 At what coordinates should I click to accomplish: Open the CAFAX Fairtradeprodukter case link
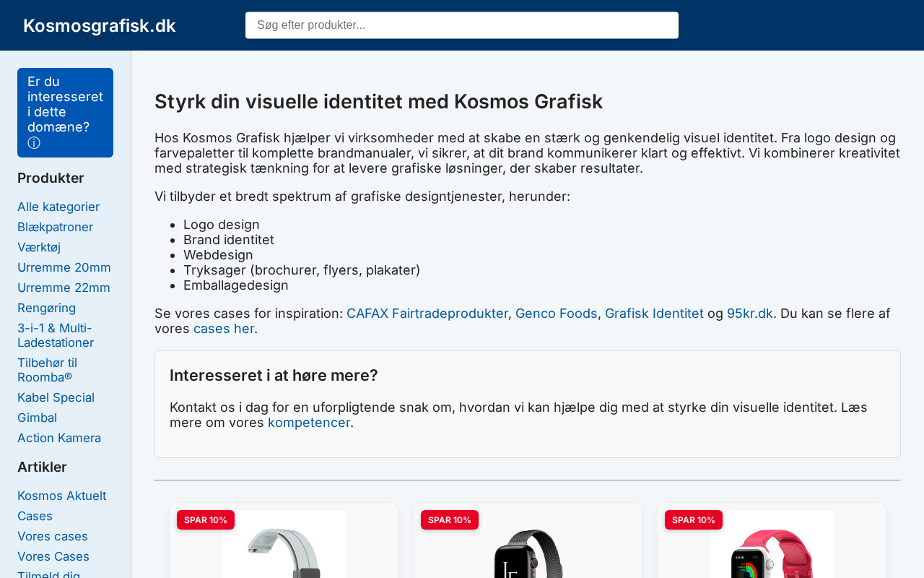click(427, 314)
